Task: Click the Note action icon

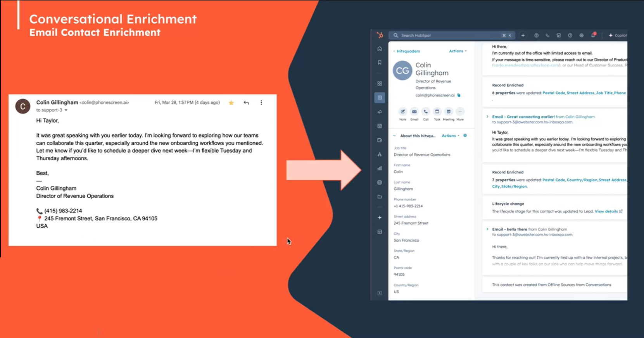Action: pos(403,112)
